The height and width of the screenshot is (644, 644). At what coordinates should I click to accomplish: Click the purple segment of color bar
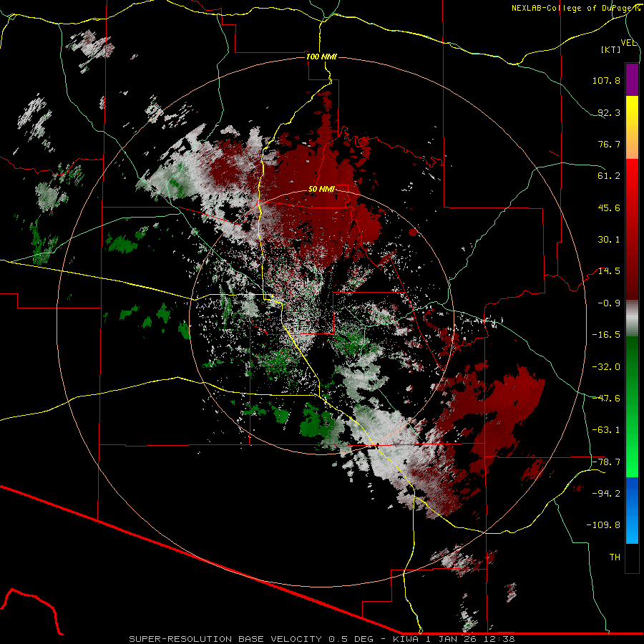(x=632, y=79)
